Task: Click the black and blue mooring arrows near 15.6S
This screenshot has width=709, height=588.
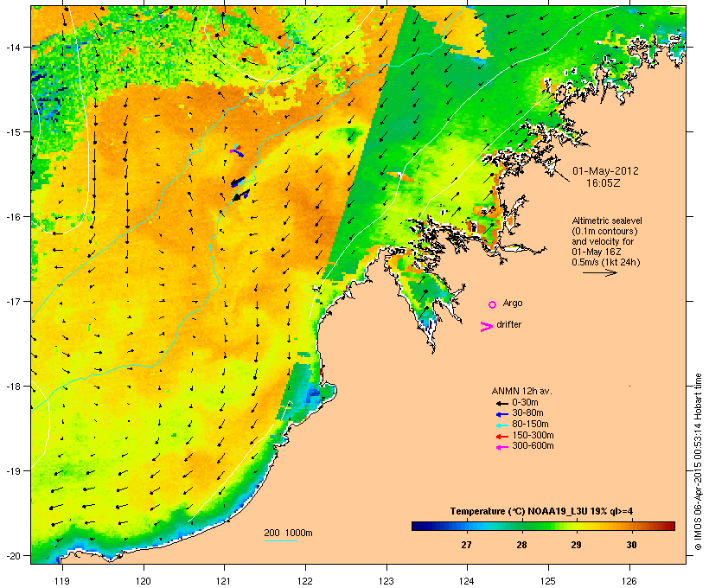Action: tap(238, 182)
